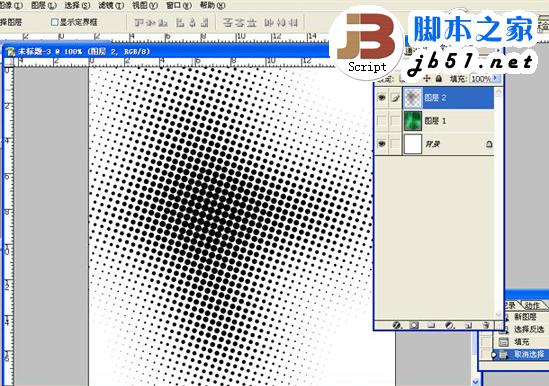Click the Layers panel scroll down arrow
The image size is (549, 386).
499,315
